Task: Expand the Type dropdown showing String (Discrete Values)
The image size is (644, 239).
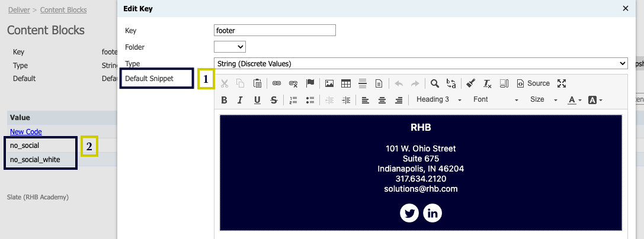Action: tap(420, 63)
